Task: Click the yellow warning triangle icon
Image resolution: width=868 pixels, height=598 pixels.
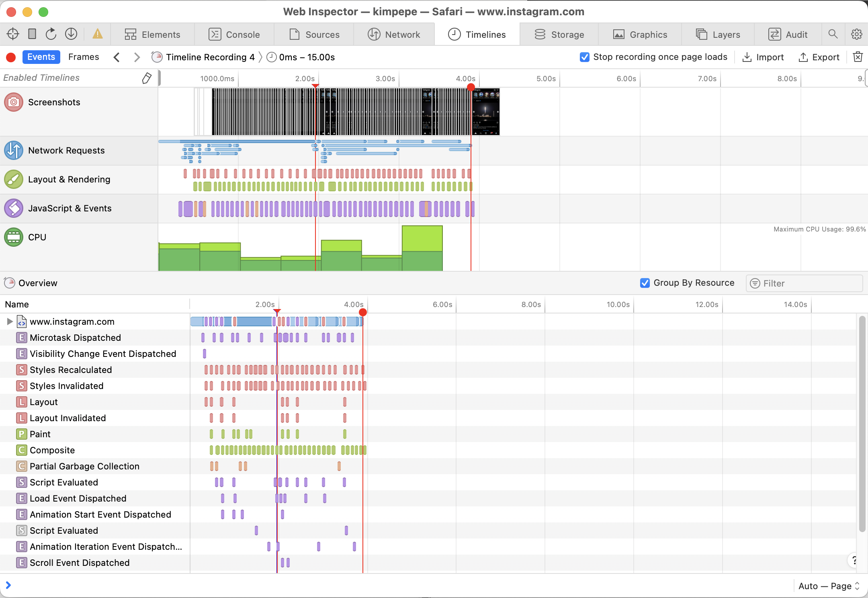Action: tap(97, 34)
